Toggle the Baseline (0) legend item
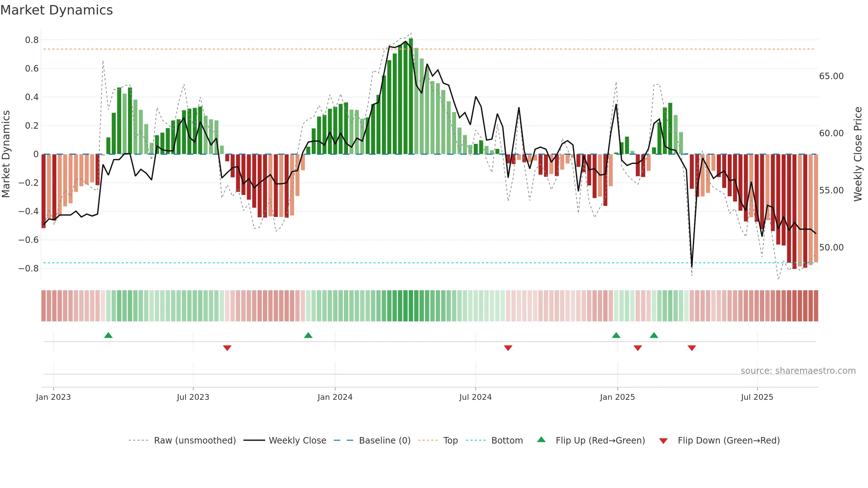This screenshot has height=488, width=868. [372, 440]
